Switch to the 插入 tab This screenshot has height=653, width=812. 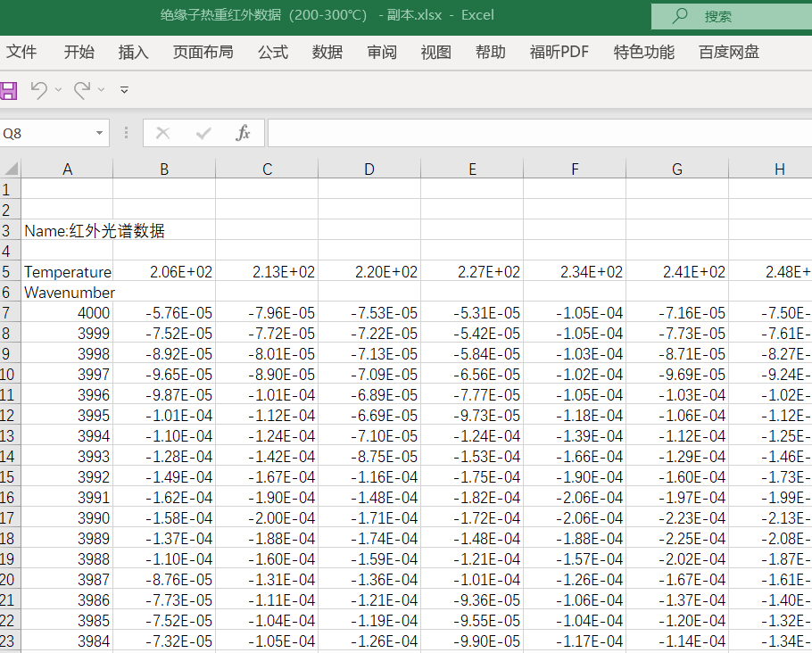click(x=134, y=52)
